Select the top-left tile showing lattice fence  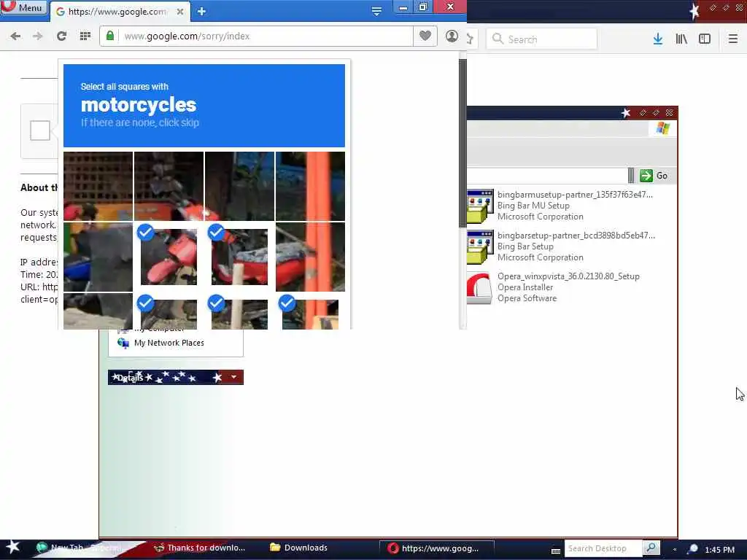pos(98,186)
